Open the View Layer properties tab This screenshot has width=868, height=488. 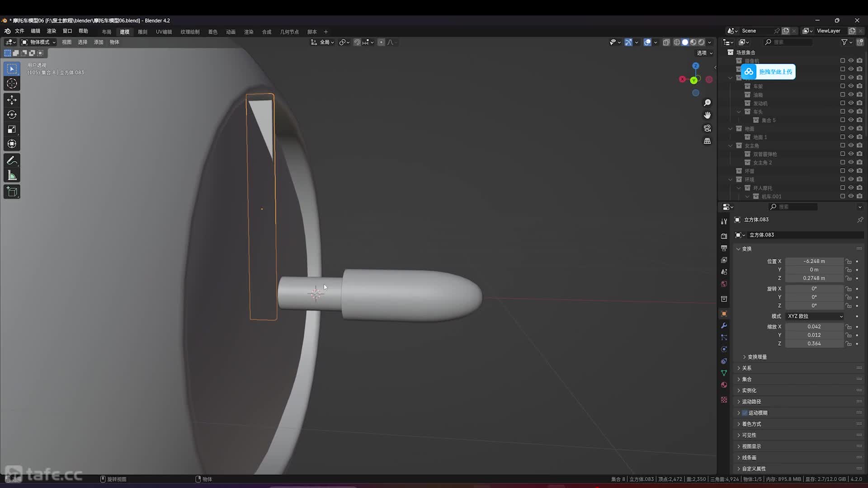pyautogui.click(x=724, y=260)
